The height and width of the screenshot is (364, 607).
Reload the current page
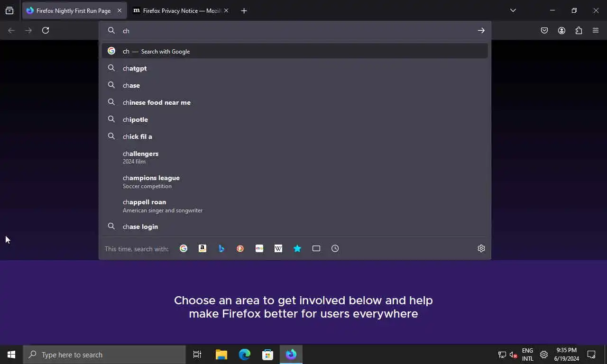coord(46,30)
